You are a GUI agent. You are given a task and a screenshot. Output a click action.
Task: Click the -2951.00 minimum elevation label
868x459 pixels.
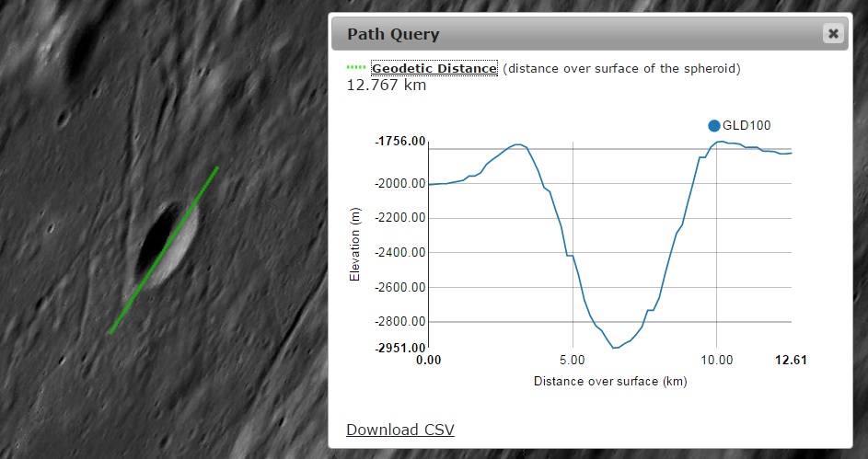pyautogui.click(x=400, y=348)
